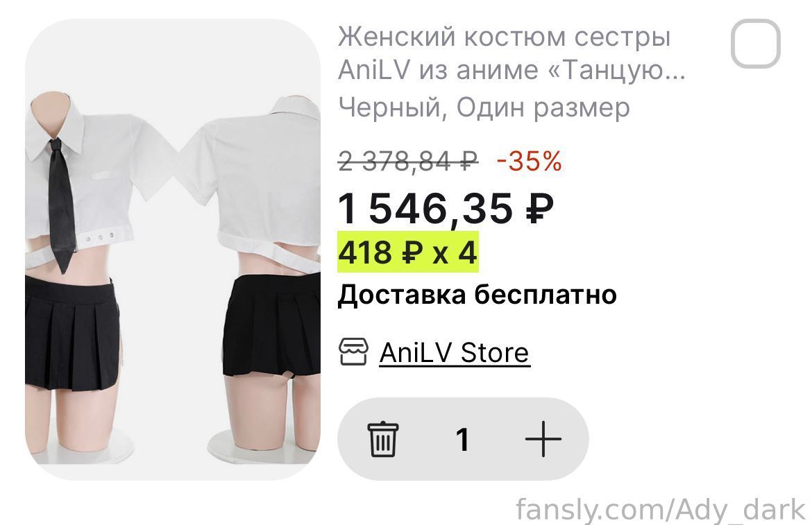Tap the -35% discount label
This screenshot has height=525, width=812.
(x=529, y=161)
